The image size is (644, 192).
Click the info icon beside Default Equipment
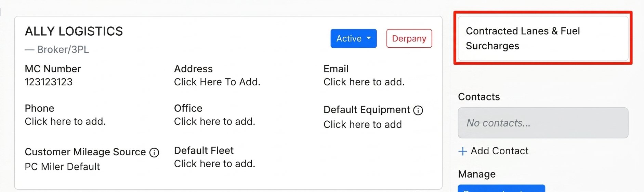(418, 110)
